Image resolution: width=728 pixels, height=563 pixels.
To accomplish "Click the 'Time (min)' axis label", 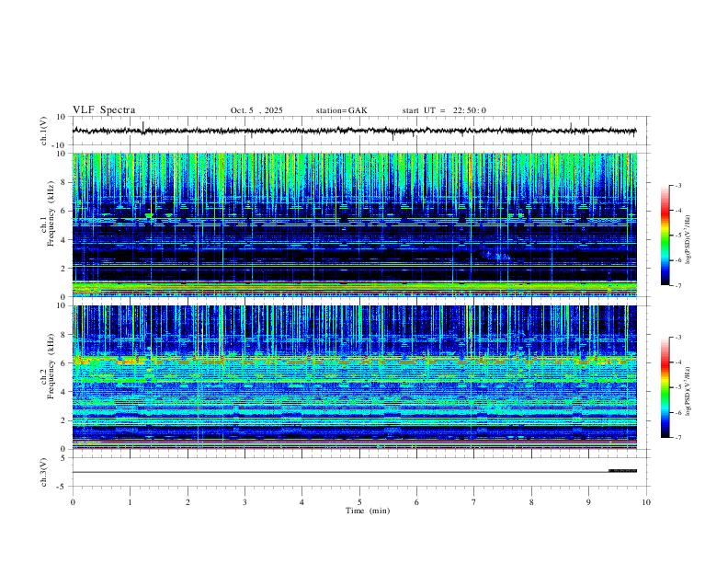I will pyautogui.click(x=368, y=511).
